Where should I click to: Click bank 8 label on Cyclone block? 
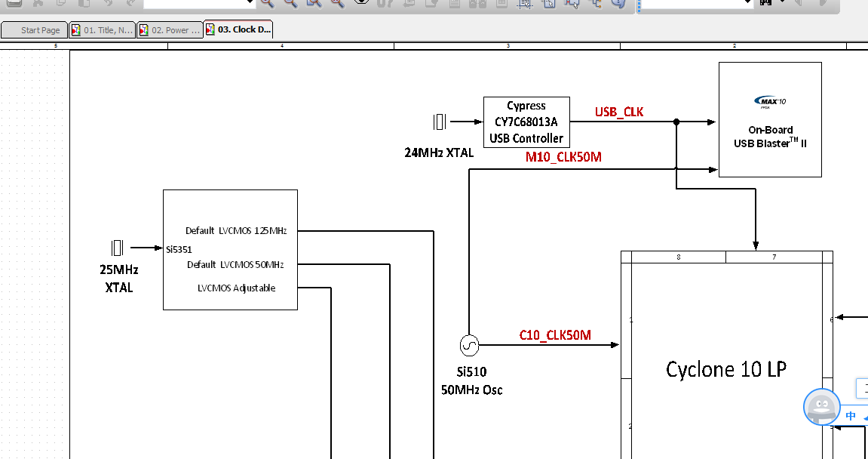click(x=678, y=257)
